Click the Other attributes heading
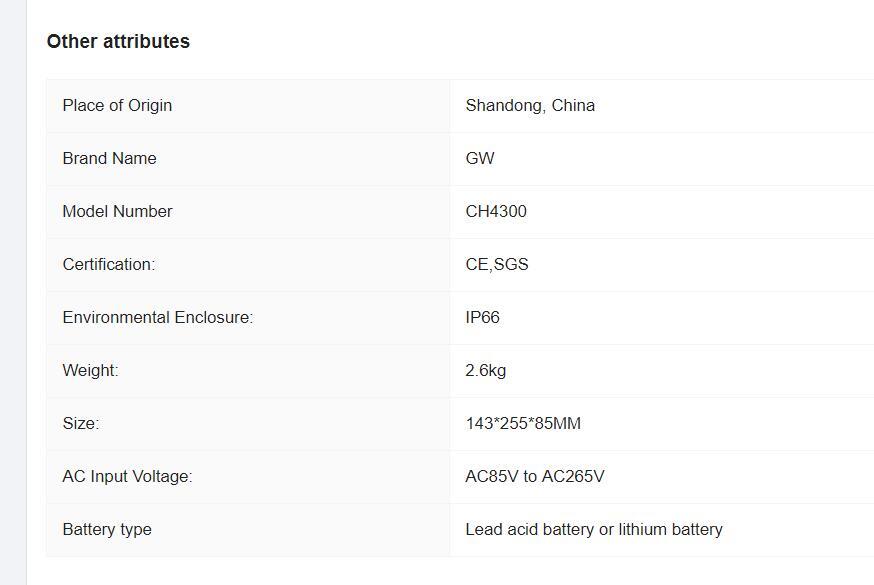The width and height of the screenshot is (874, 585). pos(118,41)
